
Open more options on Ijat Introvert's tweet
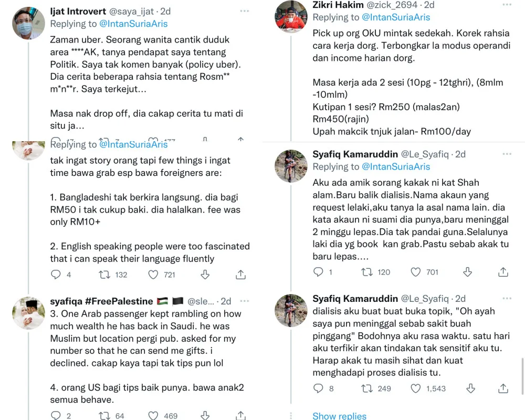point(244,11)
